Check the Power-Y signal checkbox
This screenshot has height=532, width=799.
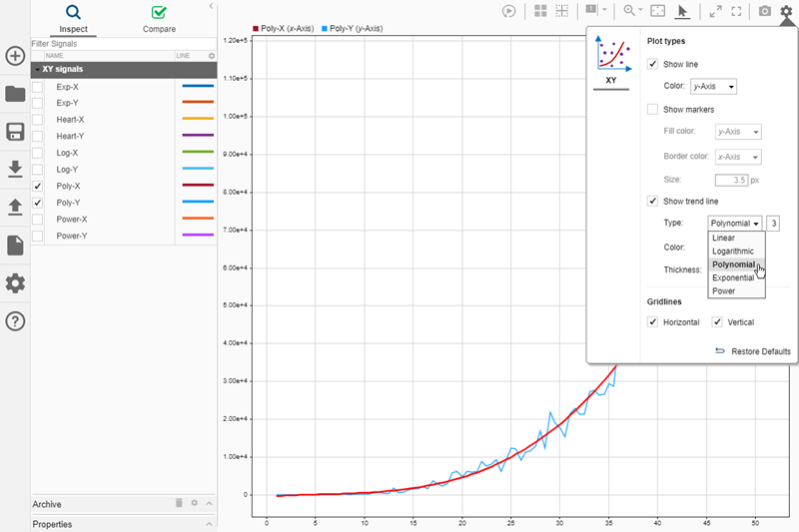[37, 236]
